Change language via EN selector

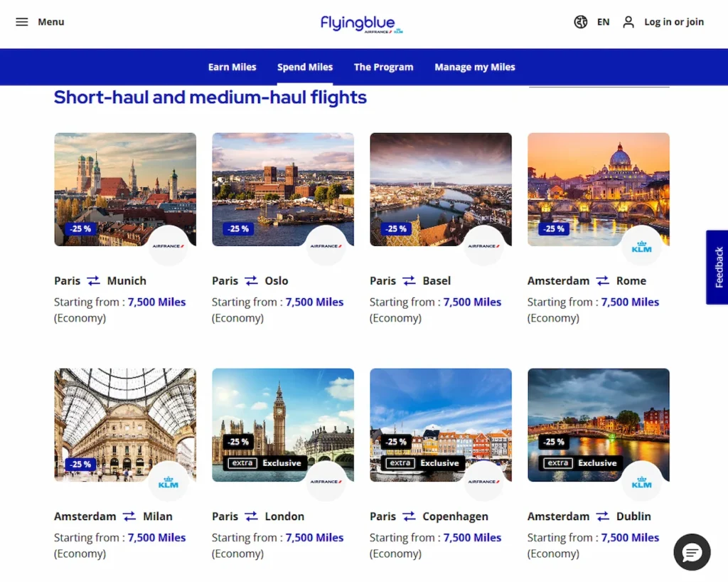click(x=603, y=22)
